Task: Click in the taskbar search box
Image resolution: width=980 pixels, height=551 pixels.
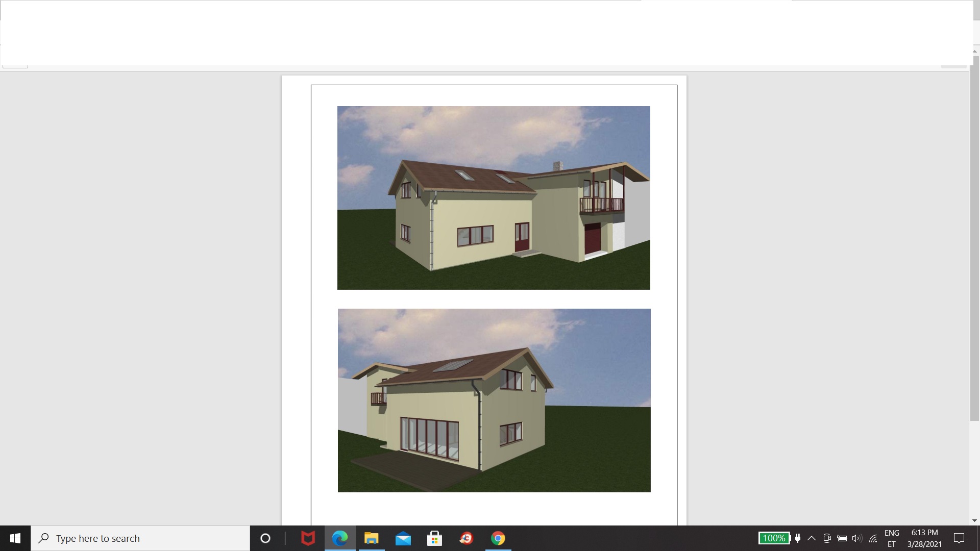Action: (140, 538)
